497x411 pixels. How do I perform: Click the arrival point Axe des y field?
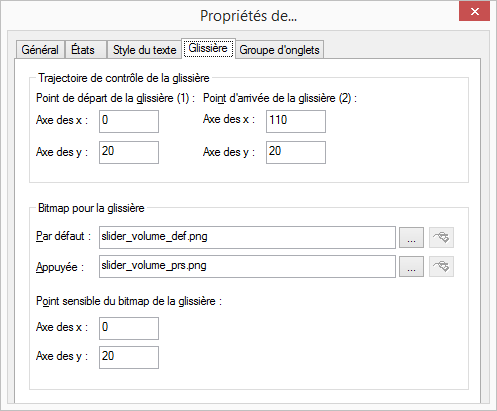(x=296, y=152)
